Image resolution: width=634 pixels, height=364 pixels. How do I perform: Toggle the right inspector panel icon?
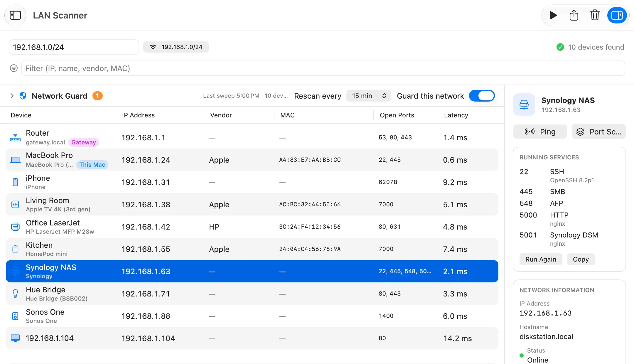617,15
